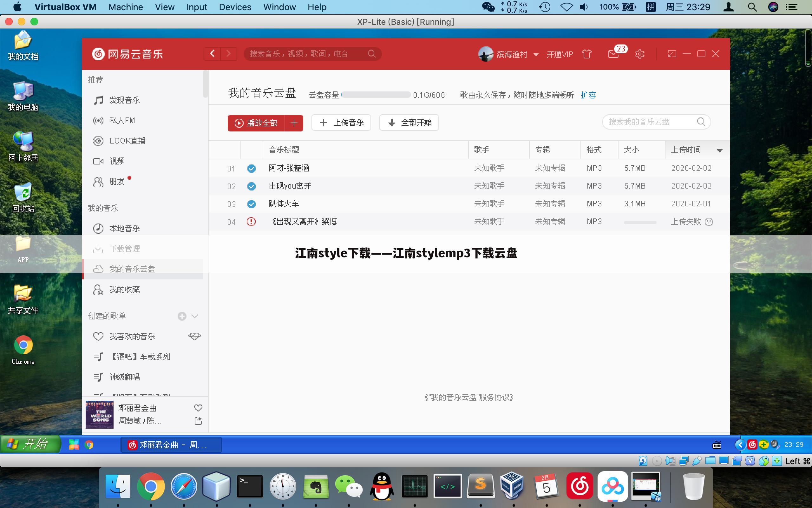Image resolution: width=812 pixels, height=508 pixels.
Task: Open the WeChat icon in the Dock
Action: pos(349,486)
